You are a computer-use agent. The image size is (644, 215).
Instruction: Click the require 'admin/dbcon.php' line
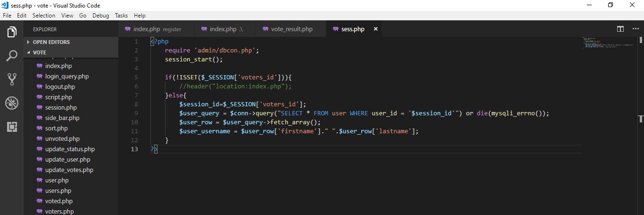(x=212, y=51)
